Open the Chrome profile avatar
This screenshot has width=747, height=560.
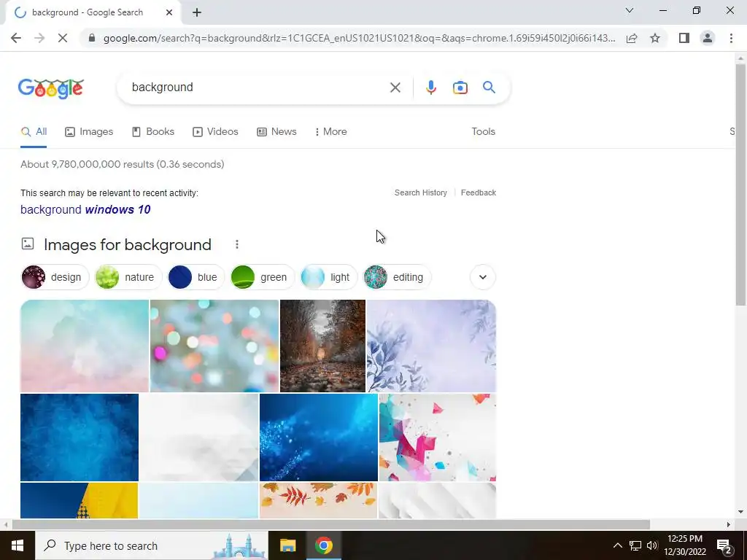[x=708, y=38]
